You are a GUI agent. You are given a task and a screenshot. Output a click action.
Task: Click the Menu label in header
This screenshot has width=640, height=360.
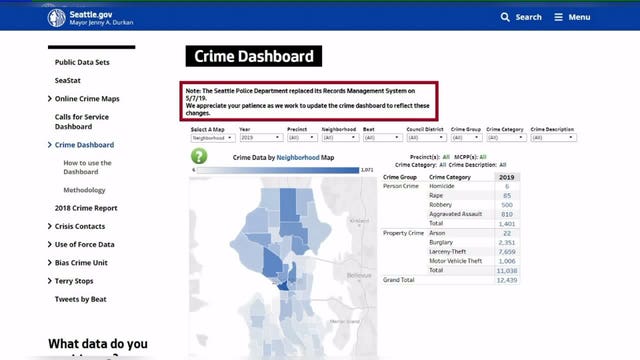click(x=580, y=17)
